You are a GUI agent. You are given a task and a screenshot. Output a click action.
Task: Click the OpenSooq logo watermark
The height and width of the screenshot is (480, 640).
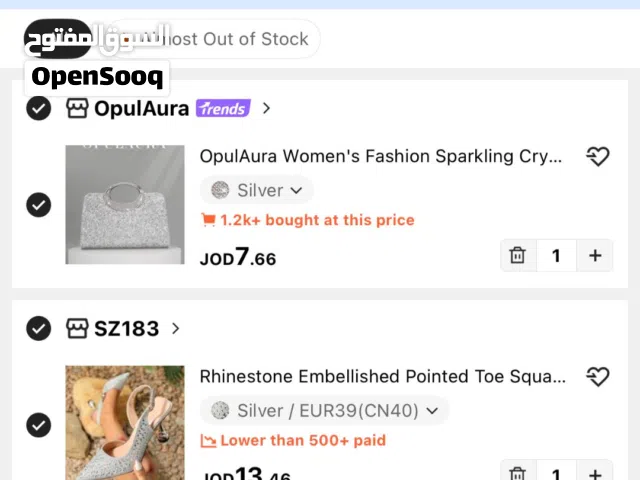click(96, 76)
